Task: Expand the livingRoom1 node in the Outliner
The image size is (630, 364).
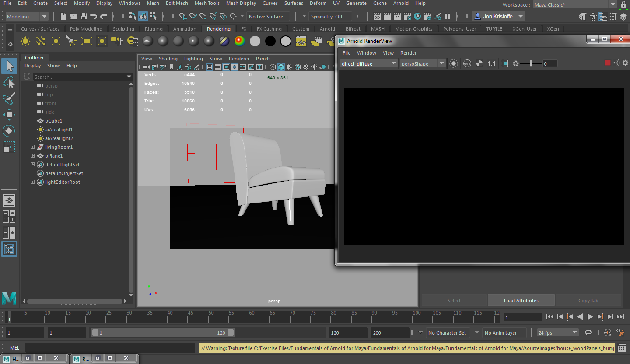Action: coord(32,147)
